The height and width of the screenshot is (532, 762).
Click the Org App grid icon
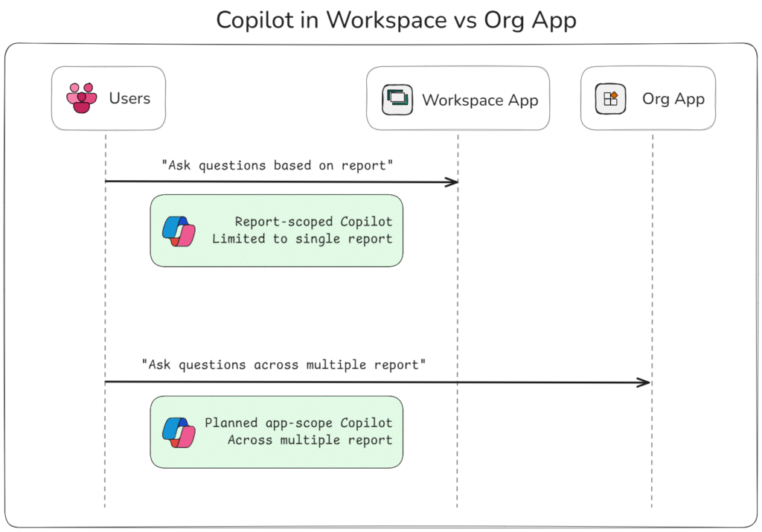610,99
